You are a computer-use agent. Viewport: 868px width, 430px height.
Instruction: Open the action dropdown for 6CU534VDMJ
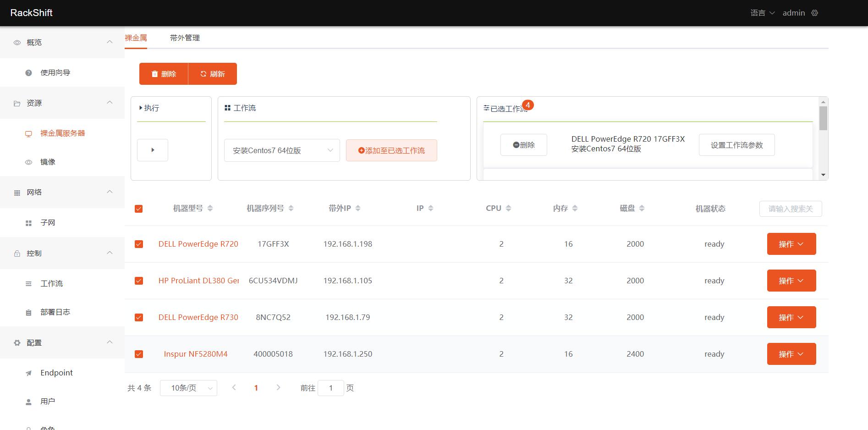tap(791, 281)
